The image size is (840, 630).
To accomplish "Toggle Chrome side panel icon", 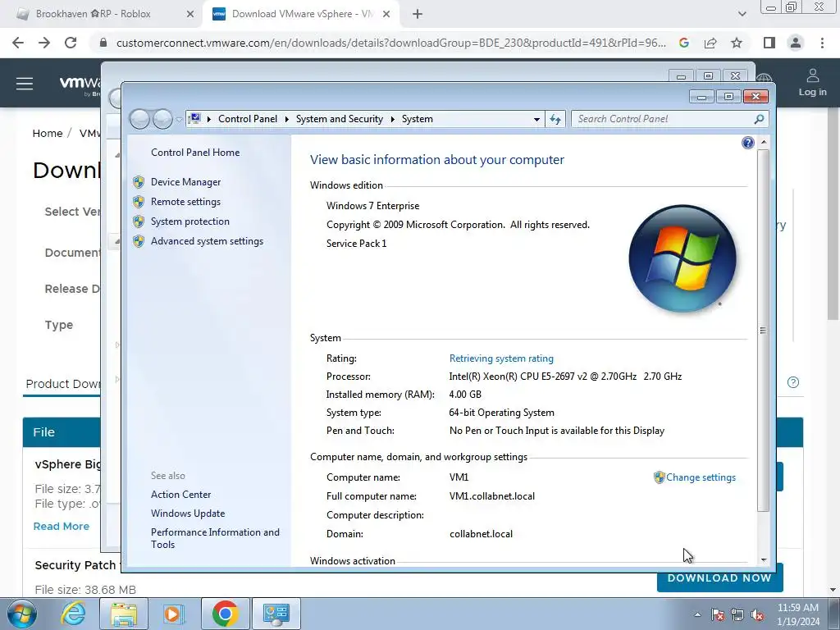I will 769,43.
